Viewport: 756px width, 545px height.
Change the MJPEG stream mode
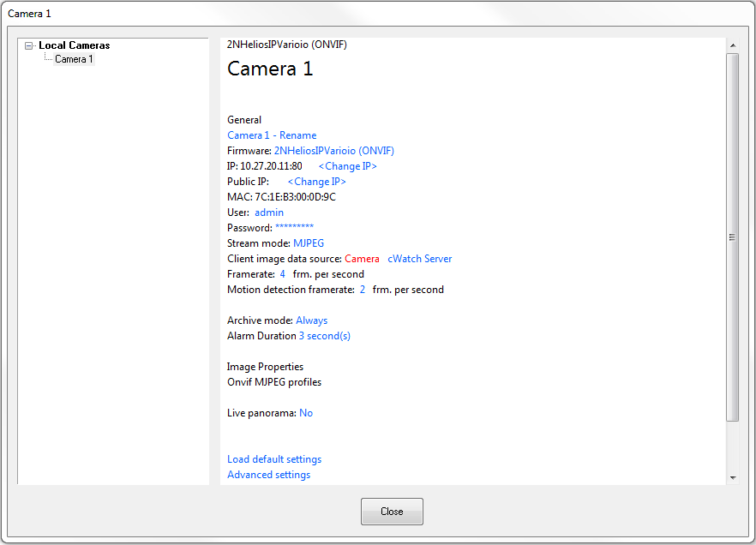coord(309,243)
